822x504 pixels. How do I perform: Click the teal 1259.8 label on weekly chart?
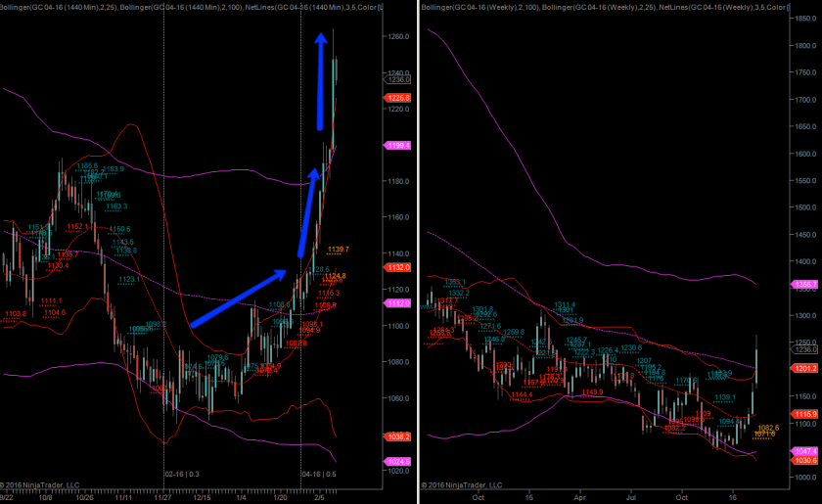tap(514, 332)
